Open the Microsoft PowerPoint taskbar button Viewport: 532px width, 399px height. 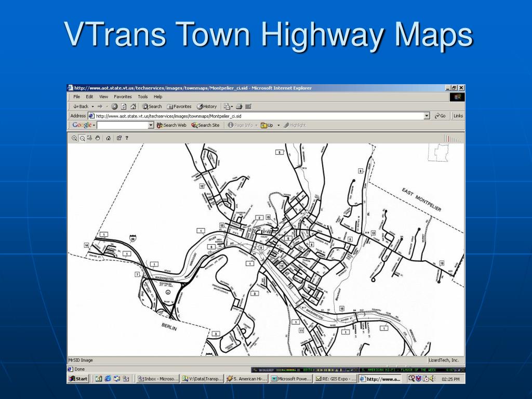click(x=291, y=379)
